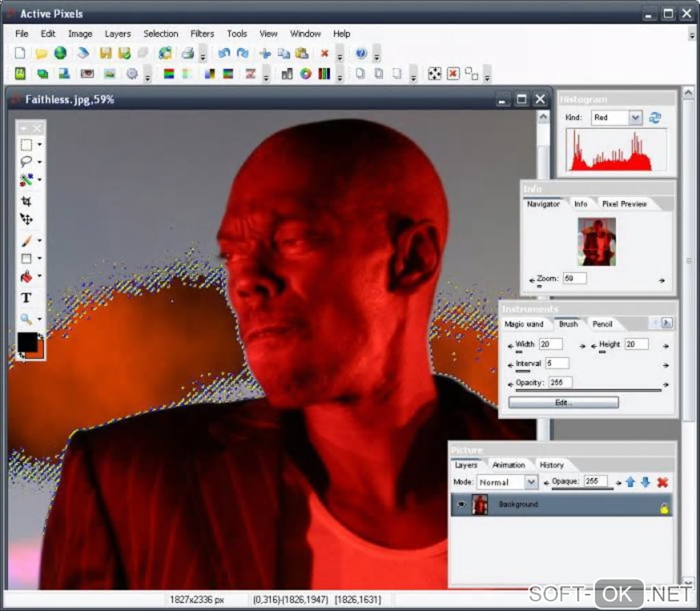The height and width of the screenshot is (611, 700).
Task: Switch to the Pixel Preview tab
Action: tap(624, 204)
